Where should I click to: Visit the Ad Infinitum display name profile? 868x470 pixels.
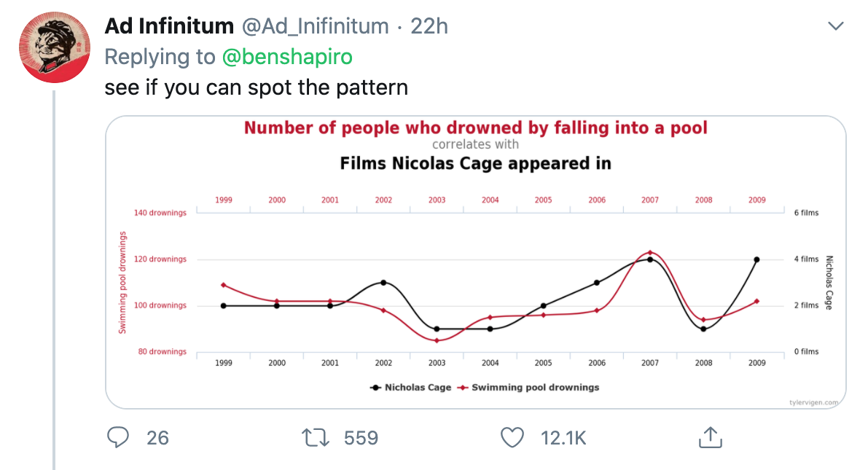(169, 26)
